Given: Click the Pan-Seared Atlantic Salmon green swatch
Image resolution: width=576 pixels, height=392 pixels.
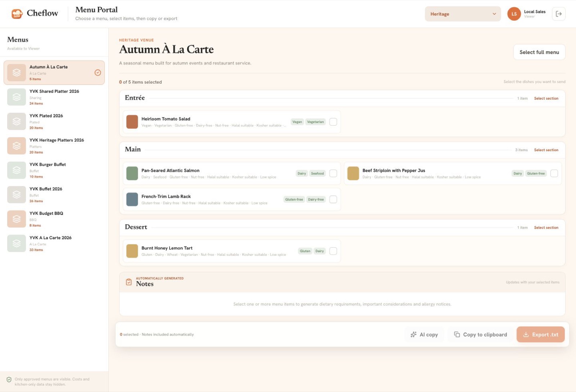Looking at the screenshot, I should pos(132,174).
